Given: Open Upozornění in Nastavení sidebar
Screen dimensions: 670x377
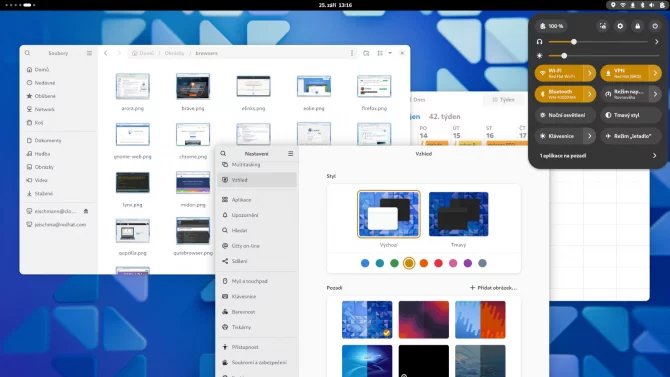Looking at the screenshot, I should [x=257, y=215].
